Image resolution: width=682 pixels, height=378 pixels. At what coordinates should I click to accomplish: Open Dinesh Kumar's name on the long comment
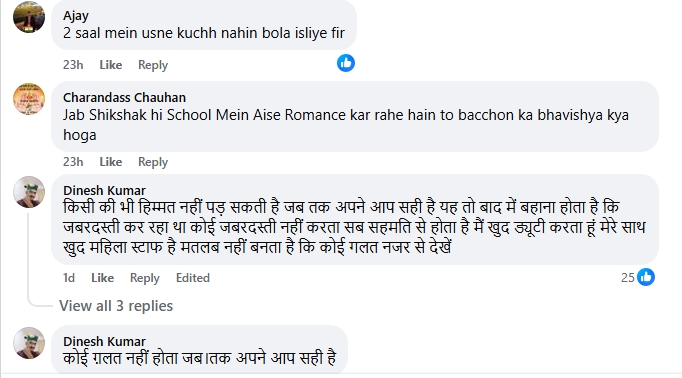tap(104, 190)
